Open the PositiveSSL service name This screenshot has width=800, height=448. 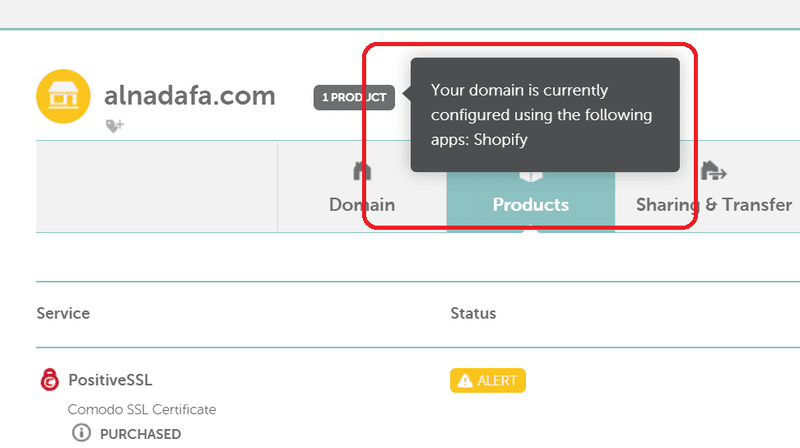click(110, 380)
